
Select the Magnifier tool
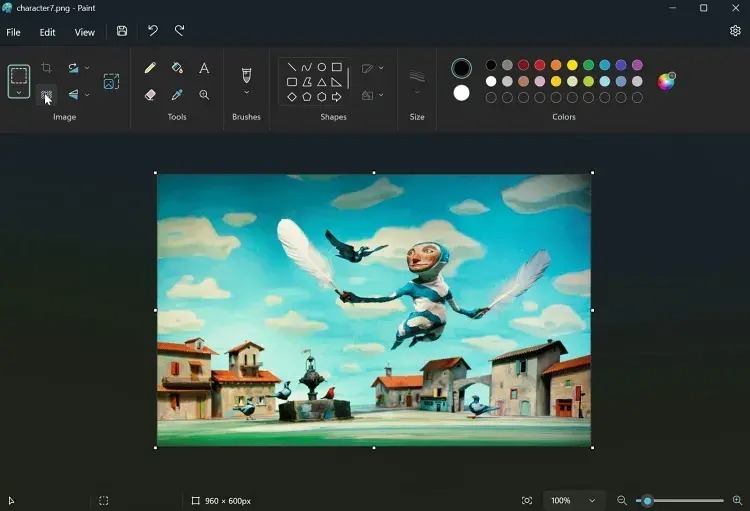(204, 95)
